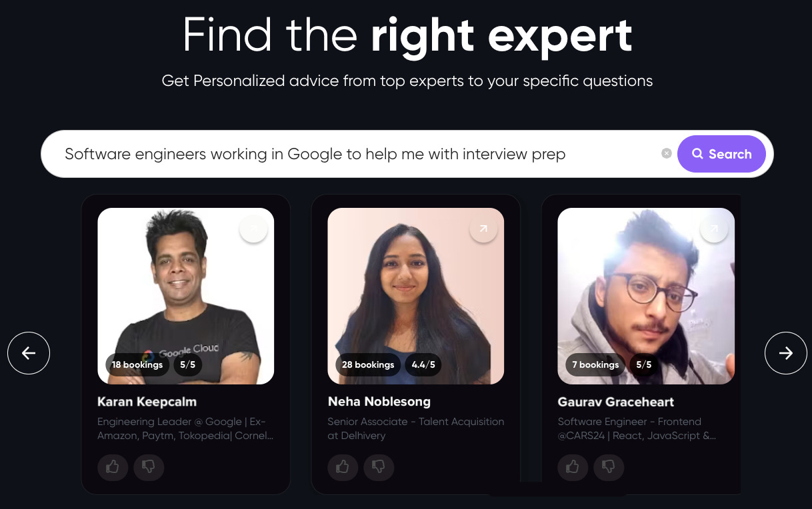Image resolution: width=812 pixels, height=509 pixels.
Task: Thumbs down Gaurav Graceheart
Action: [609, 467]
